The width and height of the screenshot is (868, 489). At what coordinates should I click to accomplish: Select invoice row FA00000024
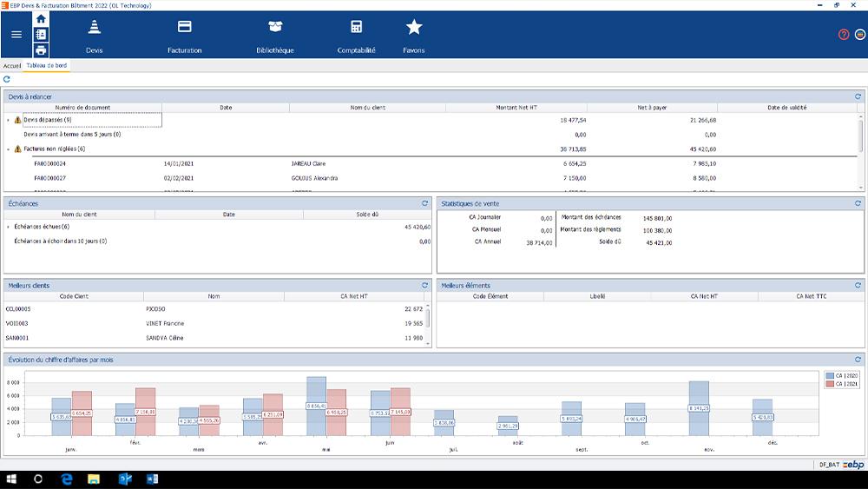click(x=50, y=163)
